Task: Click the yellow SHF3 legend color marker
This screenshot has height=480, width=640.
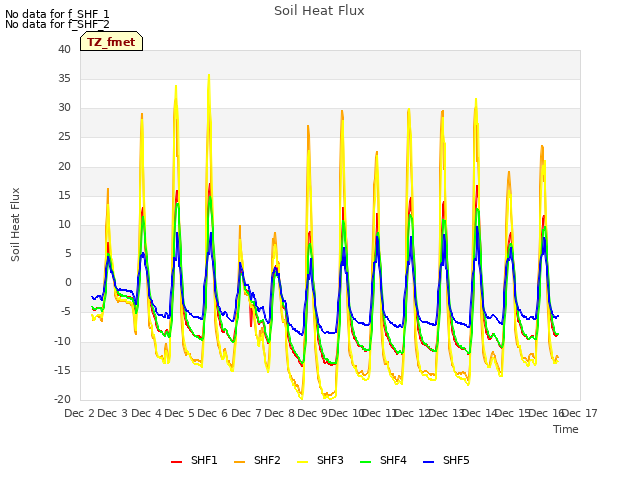Action: (x=302, y=461)
